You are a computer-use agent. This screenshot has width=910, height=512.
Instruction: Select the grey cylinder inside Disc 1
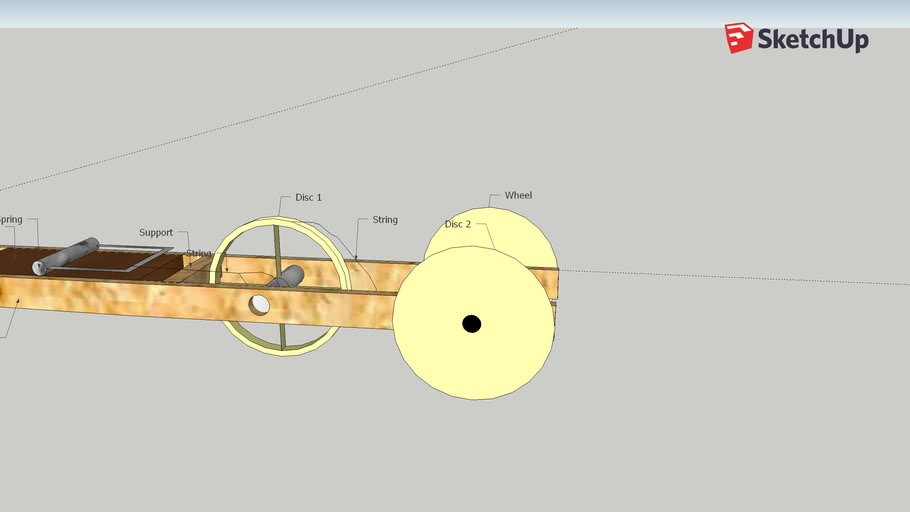coord(286,277)
